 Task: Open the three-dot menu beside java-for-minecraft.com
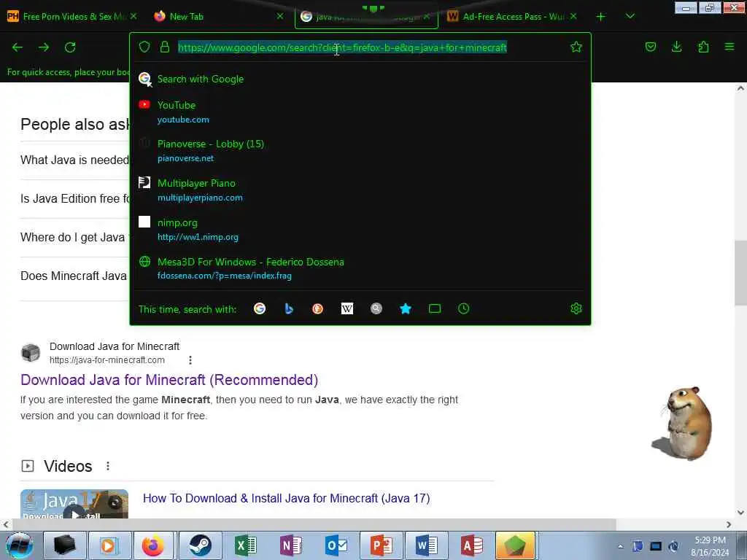(190, 360)
